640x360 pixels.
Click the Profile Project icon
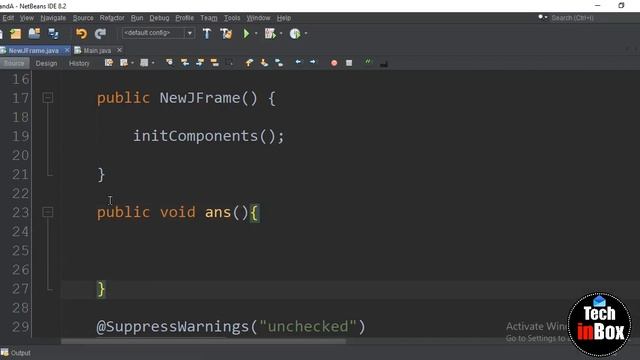pyautogui.click(x=295, y=33)
